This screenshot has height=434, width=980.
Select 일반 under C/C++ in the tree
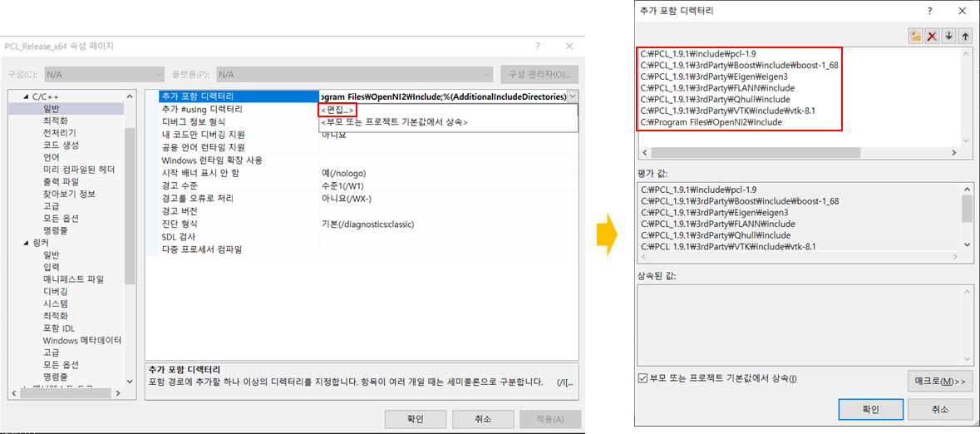click(x=52, y=109)
